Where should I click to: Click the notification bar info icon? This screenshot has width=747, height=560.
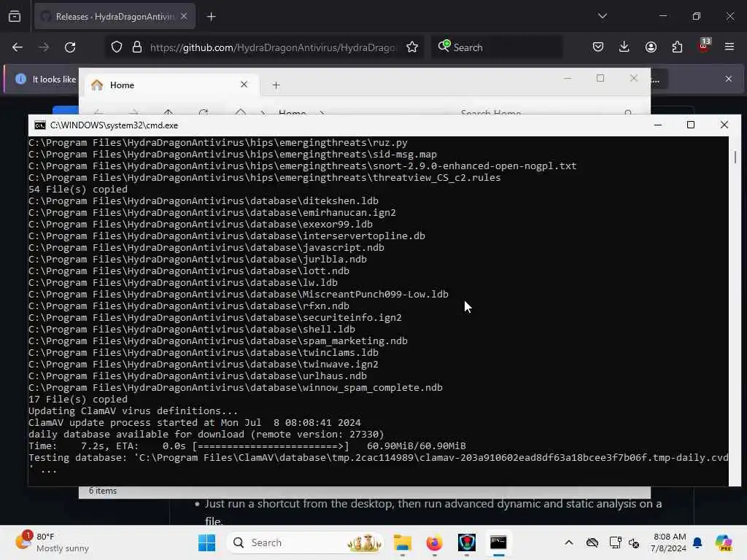click(x=20, y=79)
